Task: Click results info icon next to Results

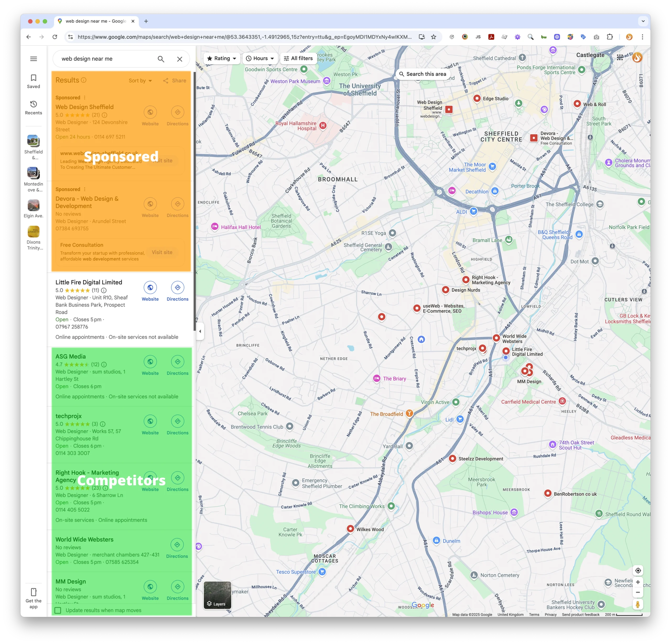Action: (84, 80)
